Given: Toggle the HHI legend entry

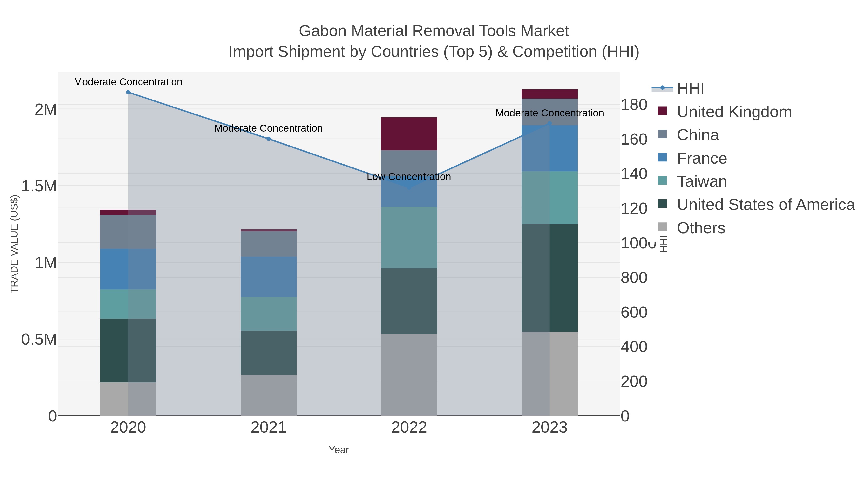Looking at the screenshot, I should click(678, 88).
